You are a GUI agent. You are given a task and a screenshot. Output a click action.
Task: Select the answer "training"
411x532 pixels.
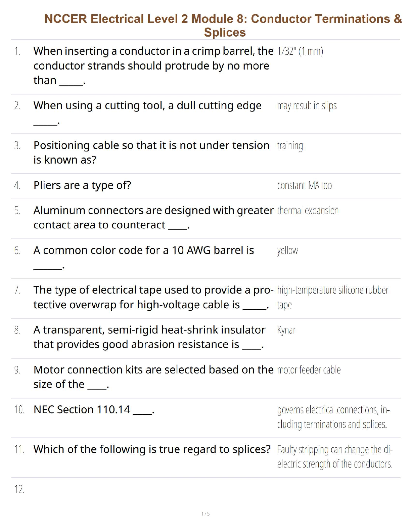click(290, 146)
